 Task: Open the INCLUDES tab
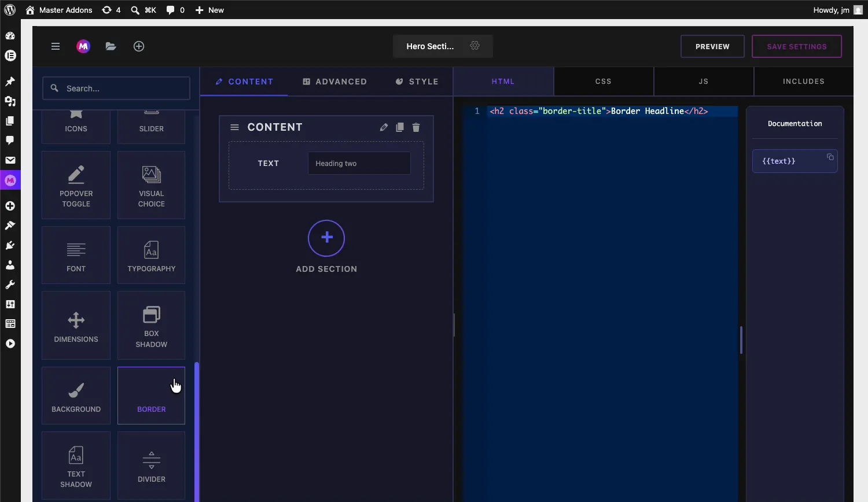pyautogui.click(x=804, y=82)
